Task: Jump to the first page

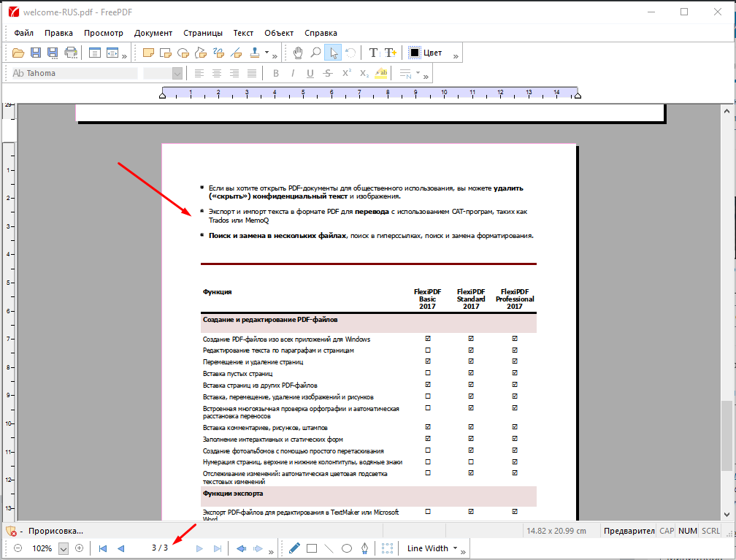Action: coord(103,548)
